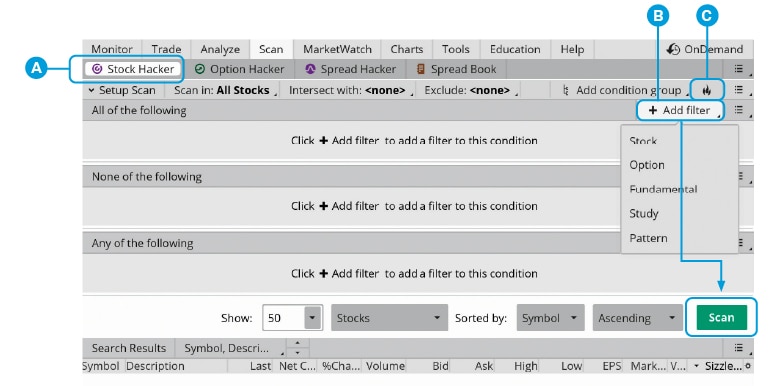Click the OnDemand clock icon
Image resolution: width=780 pixels, height=386 pixels.
pos(673,49)
